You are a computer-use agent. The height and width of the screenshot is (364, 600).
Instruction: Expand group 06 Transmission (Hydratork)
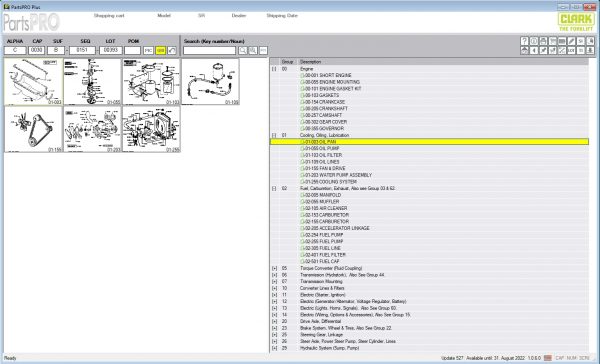(x=274, y=275)
